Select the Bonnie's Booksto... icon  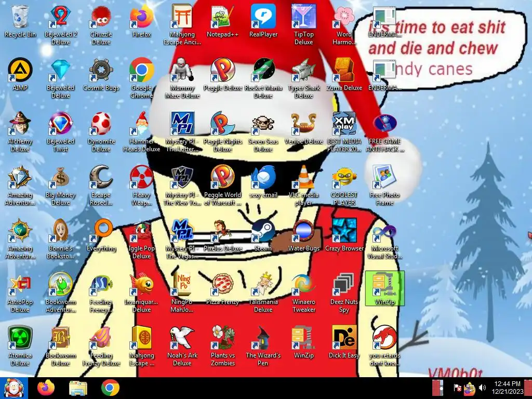tap(61, 239)
